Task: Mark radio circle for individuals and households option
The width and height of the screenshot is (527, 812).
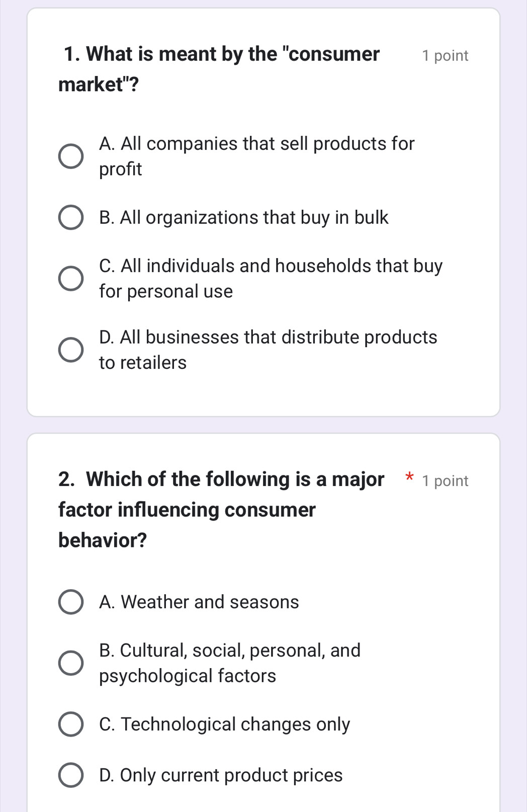Action: (71, 279)
